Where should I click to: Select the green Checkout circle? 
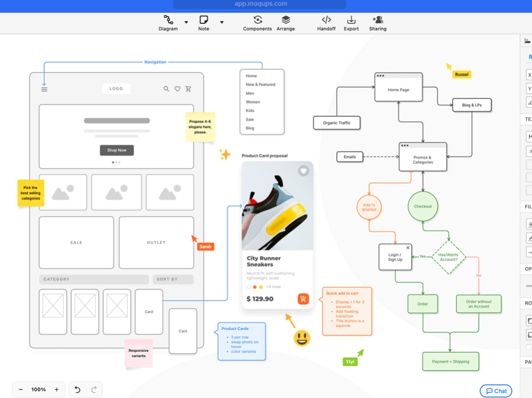tap(423, 207)
